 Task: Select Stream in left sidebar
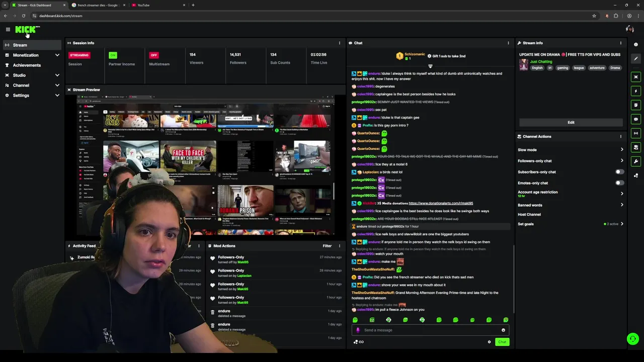[32, 45]
